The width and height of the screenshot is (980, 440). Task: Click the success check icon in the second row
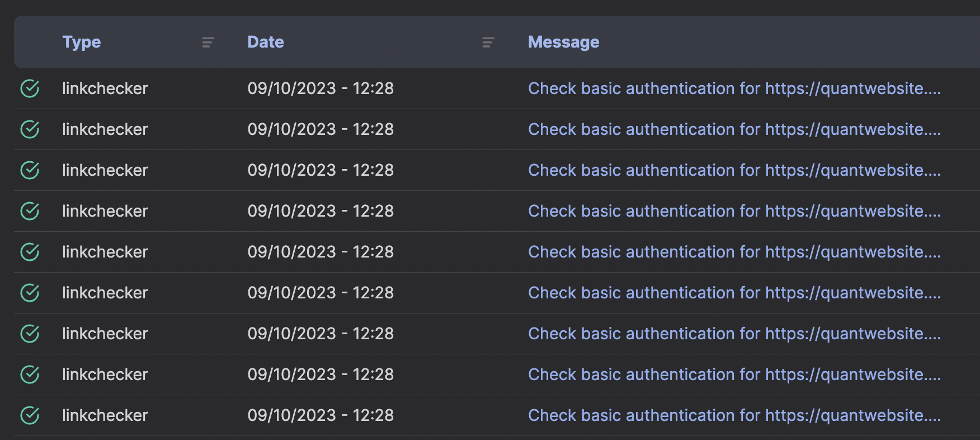30,129
